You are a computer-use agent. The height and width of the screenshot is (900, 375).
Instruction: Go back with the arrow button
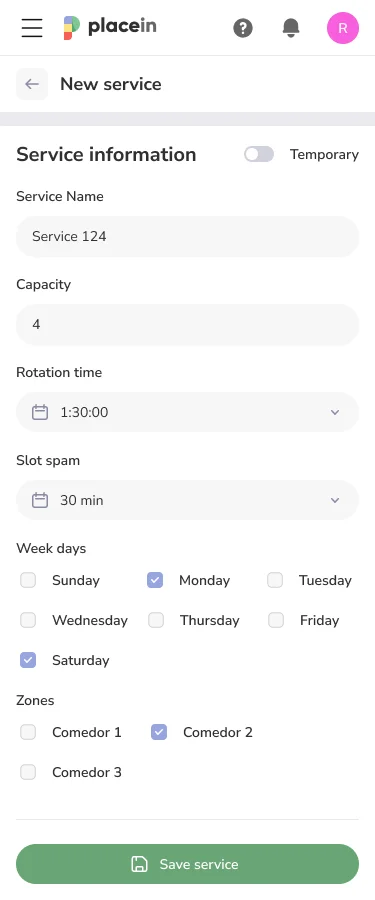click(32, 84)
